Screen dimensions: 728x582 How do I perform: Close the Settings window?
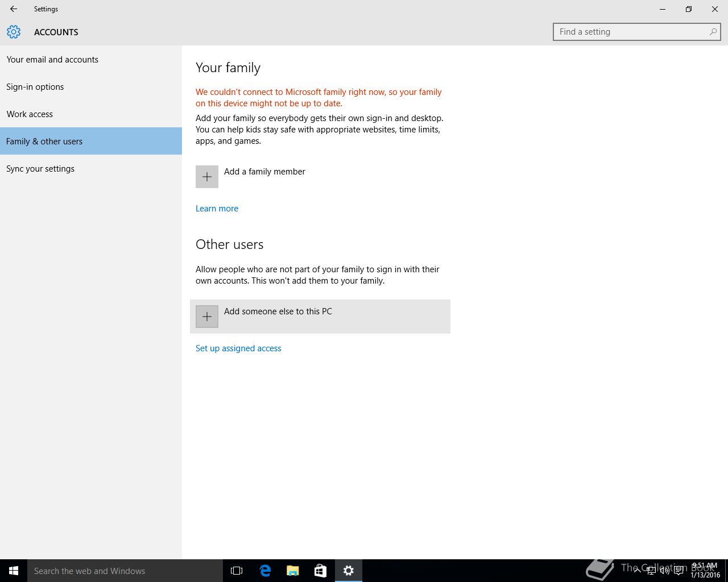[x=715, y=9]
